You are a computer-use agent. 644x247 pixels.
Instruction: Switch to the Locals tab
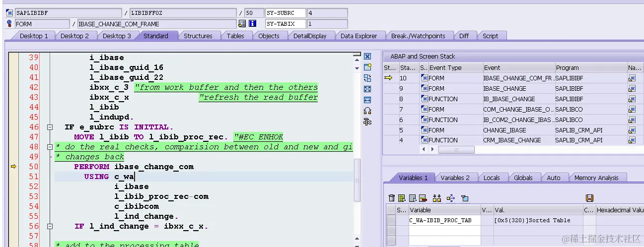point(492,178)
